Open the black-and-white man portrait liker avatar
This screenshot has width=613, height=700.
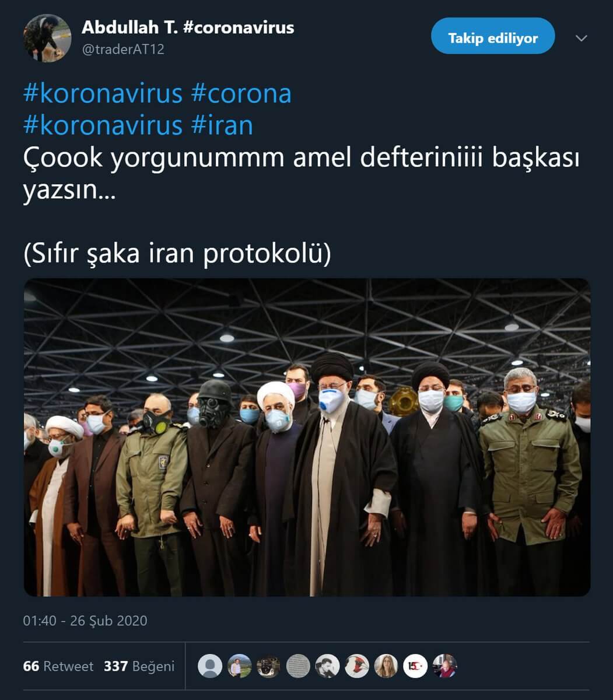(x=327, y=666)
